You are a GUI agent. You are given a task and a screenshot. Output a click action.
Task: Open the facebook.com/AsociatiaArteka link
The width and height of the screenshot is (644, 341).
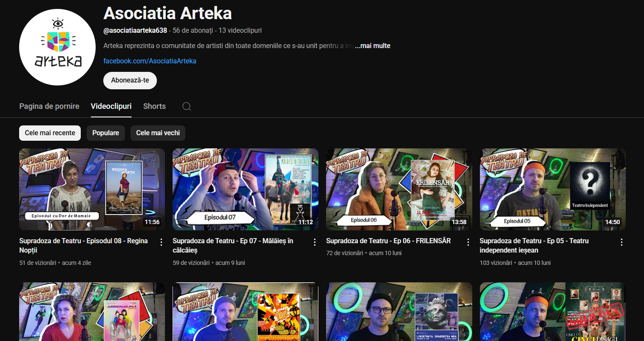click(x=150, y=61)
